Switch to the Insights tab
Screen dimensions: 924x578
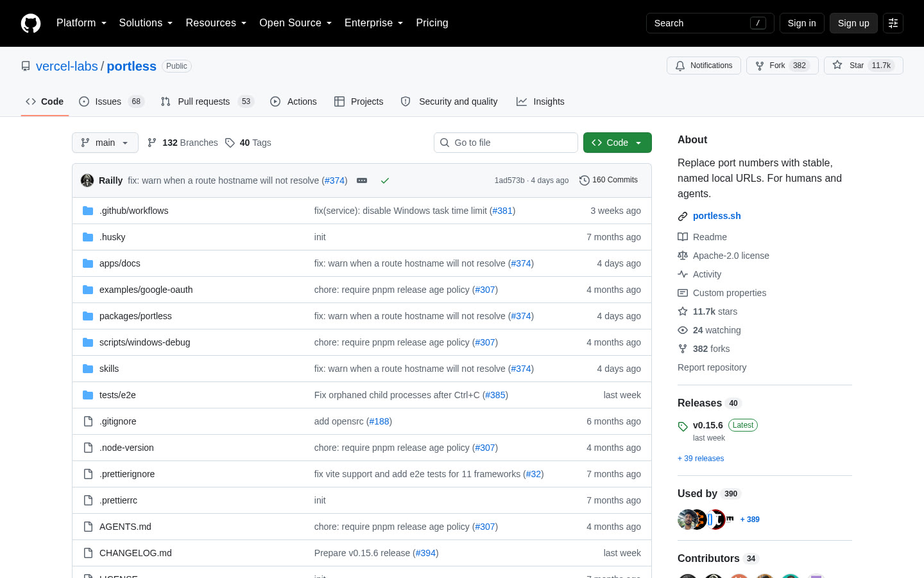click(x=540, y=101)
